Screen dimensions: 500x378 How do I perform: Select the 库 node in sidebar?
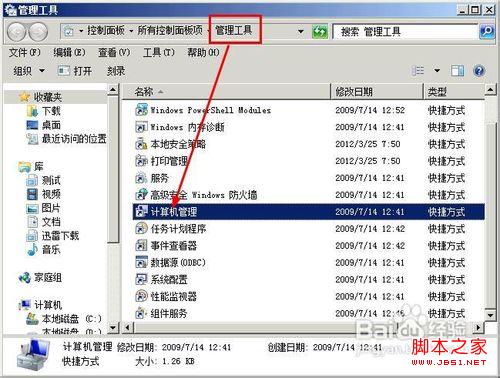[39, 166]
